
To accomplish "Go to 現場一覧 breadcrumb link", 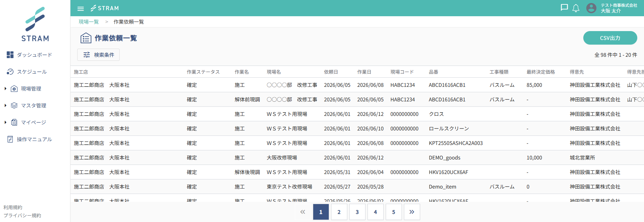I will [x=89, y=22].
